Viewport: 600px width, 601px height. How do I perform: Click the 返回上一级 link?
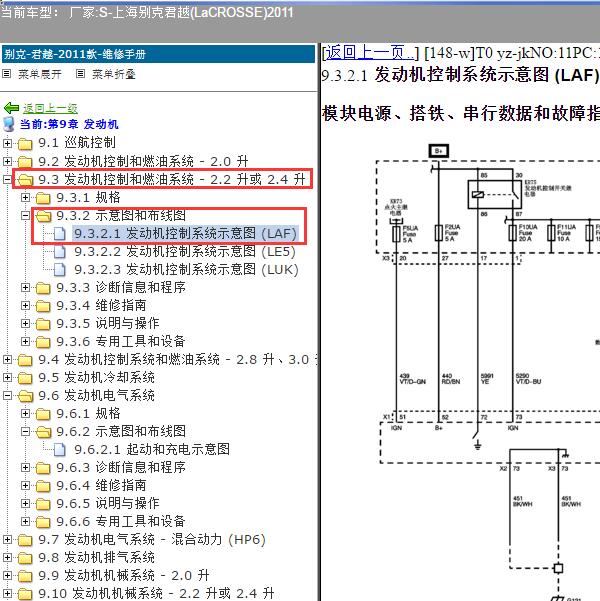[50, 108]
